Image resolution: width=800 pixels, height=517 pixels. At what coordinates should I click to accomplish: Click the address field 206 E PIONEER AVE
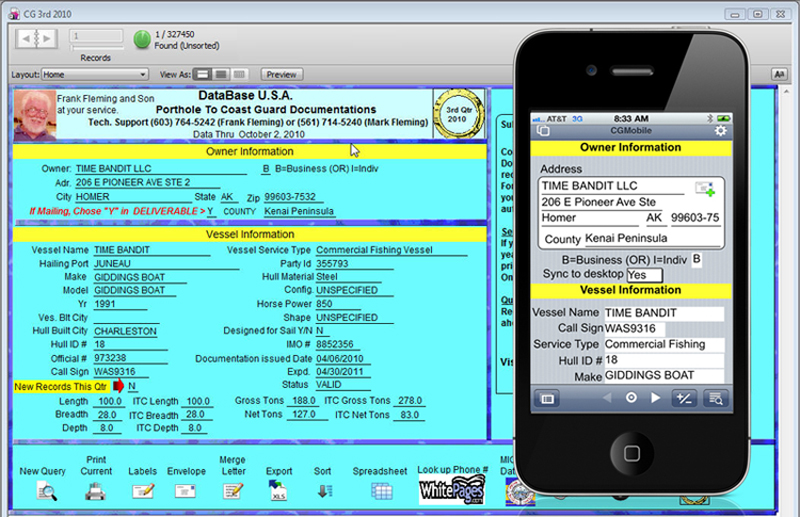click(x=147, y=183)
